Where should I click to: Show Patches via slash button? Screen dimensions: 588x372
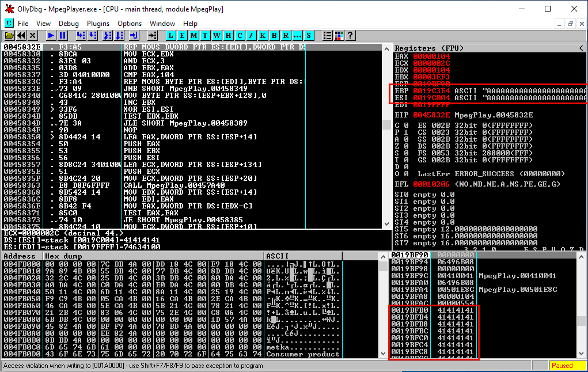coord(251,36)
